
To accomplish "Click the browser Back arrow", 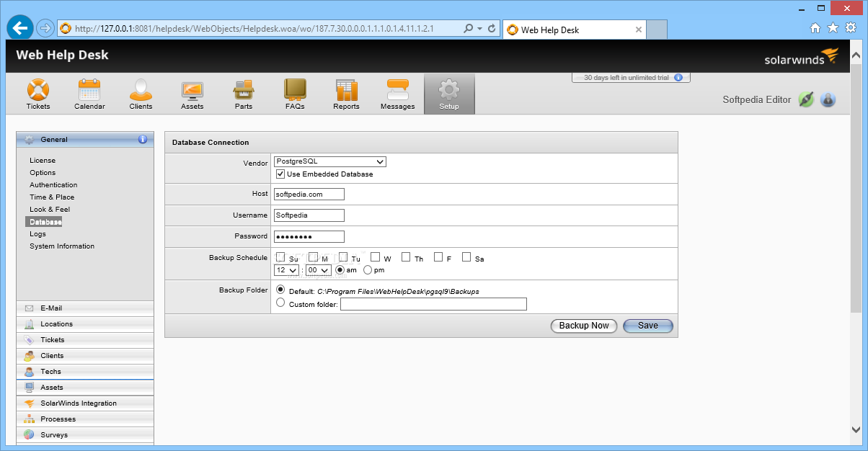I will [20, 29].
